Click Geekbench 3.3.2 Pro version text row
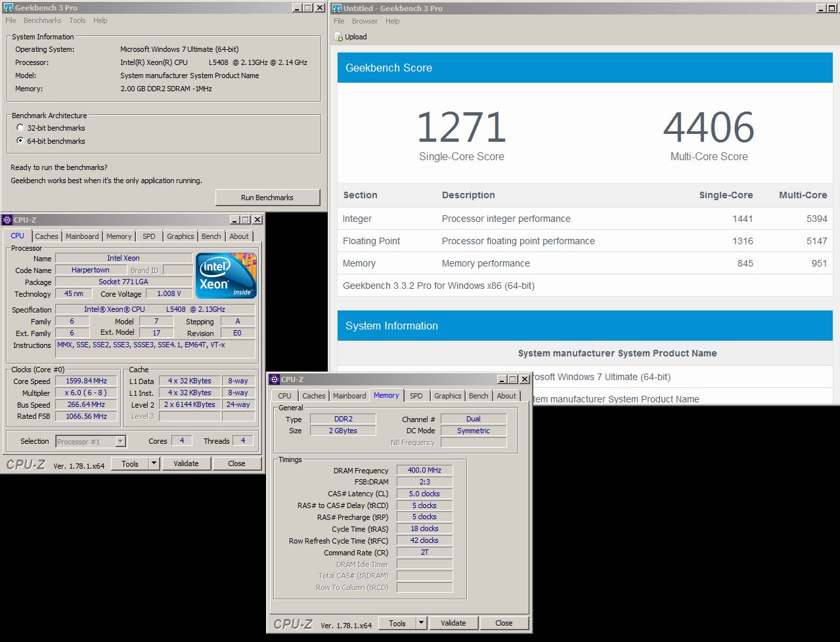Viewport: 840px width, 642px height. [585, 286]
